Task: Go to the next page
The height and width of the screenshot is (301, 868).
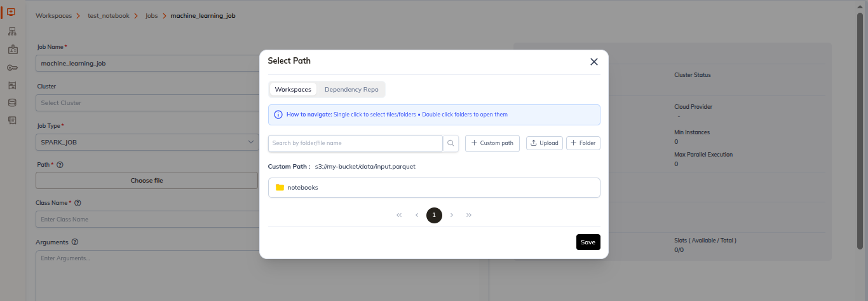Action: (x=452, y=215)
